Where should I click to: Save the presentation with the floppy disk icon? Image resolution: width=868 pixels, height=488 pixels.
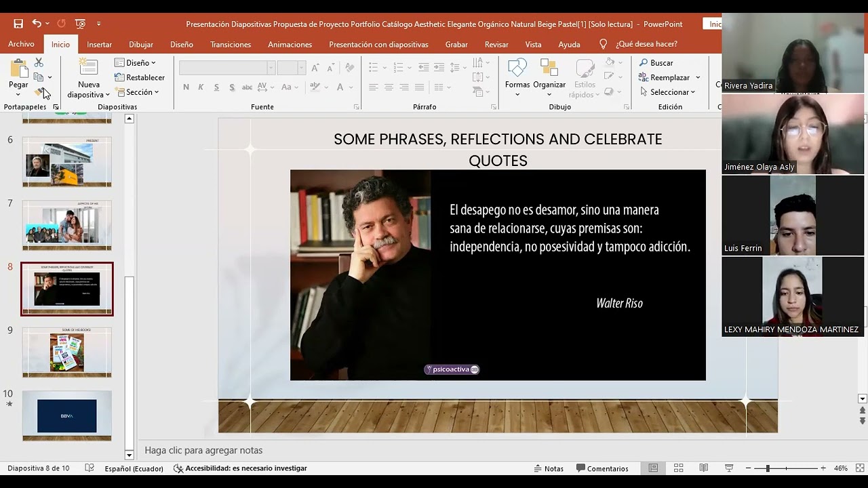click(x=18, y=24)
